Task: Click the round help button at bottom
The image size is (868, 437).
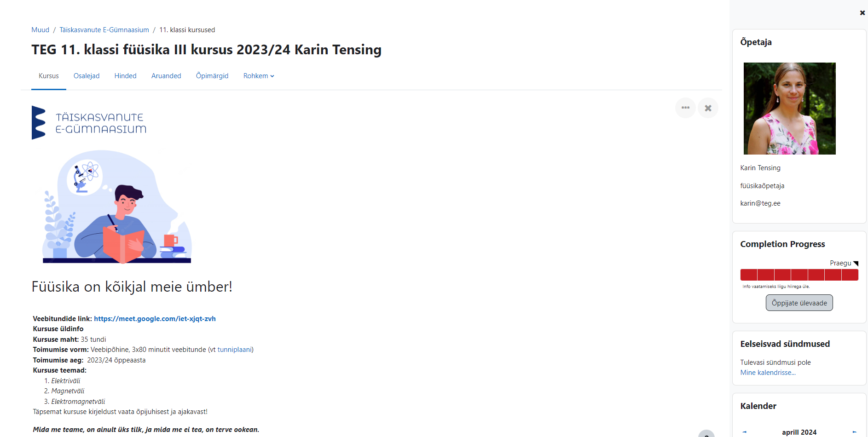Action: click(706, 434)
